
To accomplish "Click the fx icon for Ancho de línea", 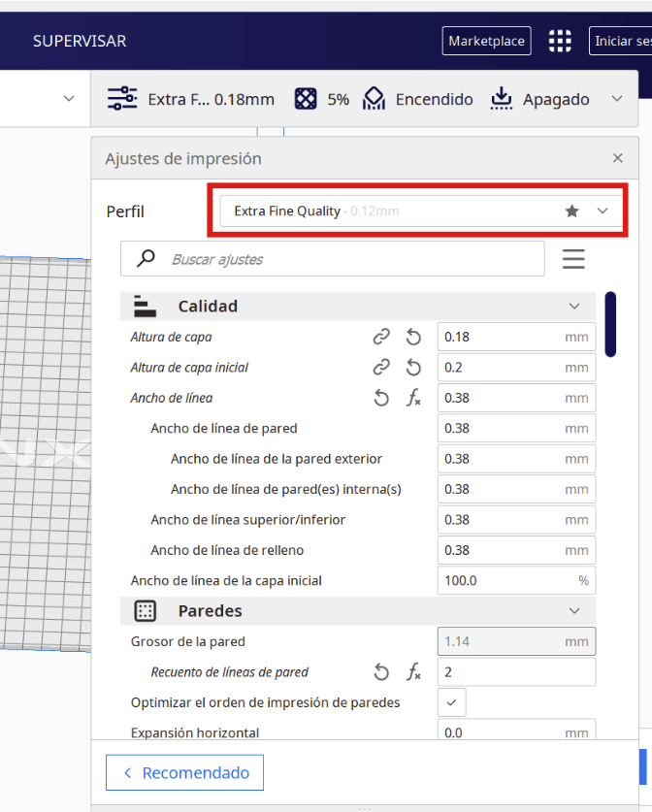I will click(x=413, y=398).
